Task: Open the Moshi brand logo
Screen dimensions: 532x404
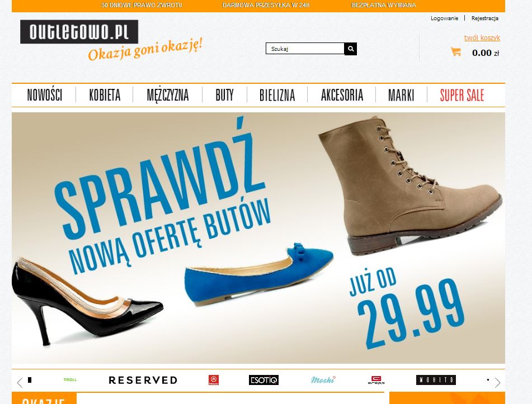Action: point(323,379)
